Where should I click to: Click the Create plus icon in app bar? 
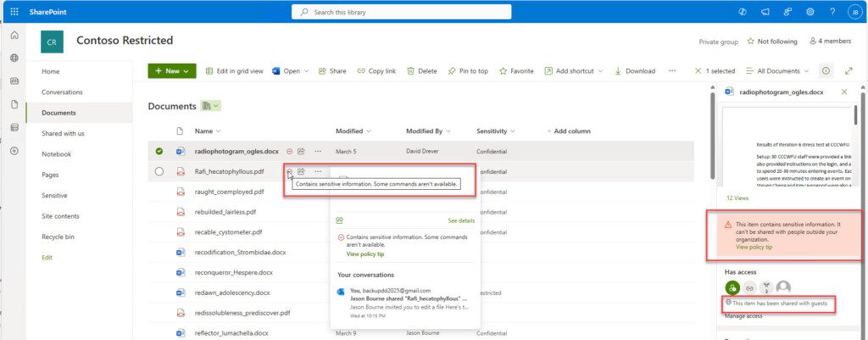click(x=14, y=151)
